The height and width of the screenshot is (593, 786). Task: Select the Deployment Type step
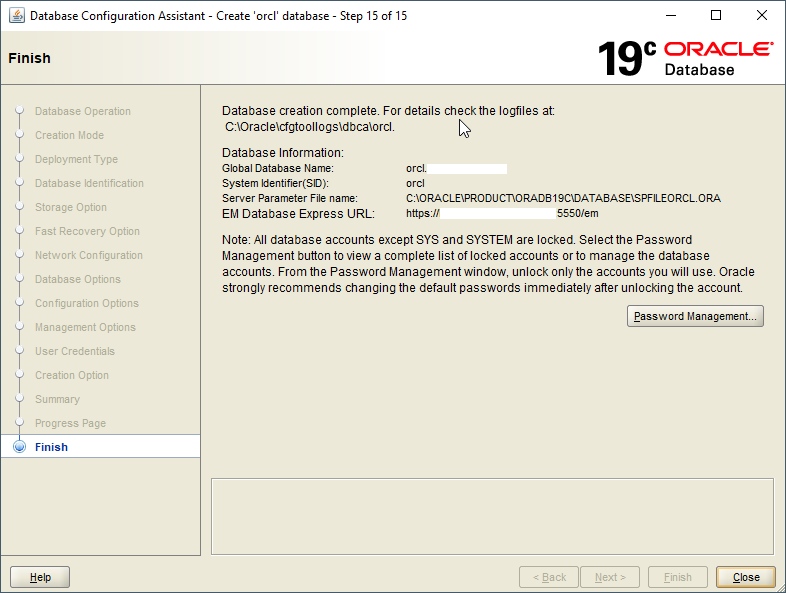point(76,159)
